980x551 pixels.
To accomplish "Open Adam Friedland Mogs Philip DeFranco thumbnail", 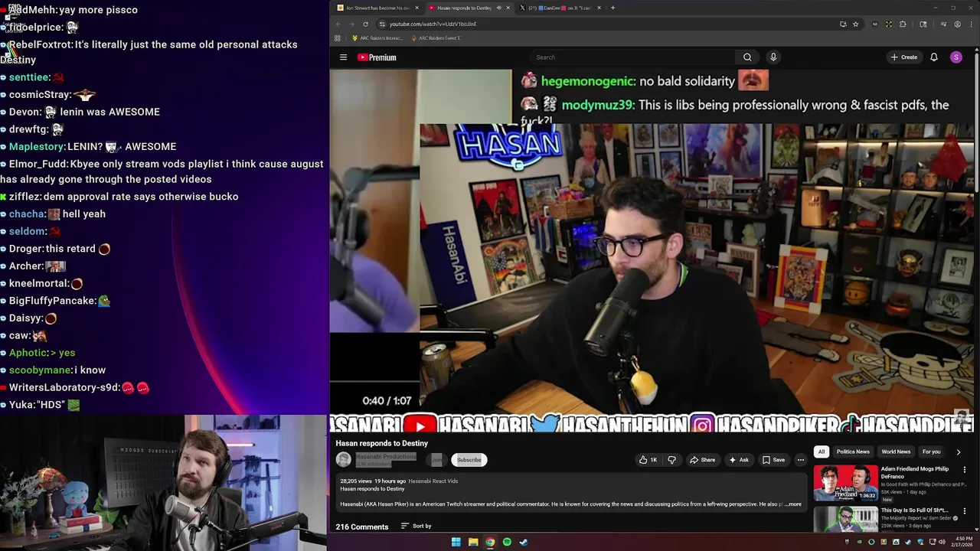I will click(845, 483).
